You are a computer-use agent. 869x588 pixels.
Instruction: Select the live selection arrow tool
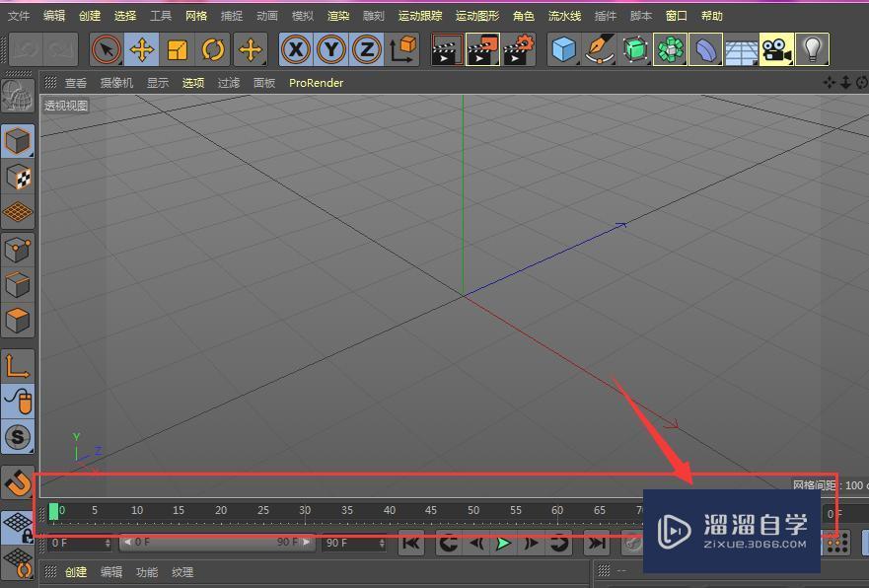coord(107,50)
